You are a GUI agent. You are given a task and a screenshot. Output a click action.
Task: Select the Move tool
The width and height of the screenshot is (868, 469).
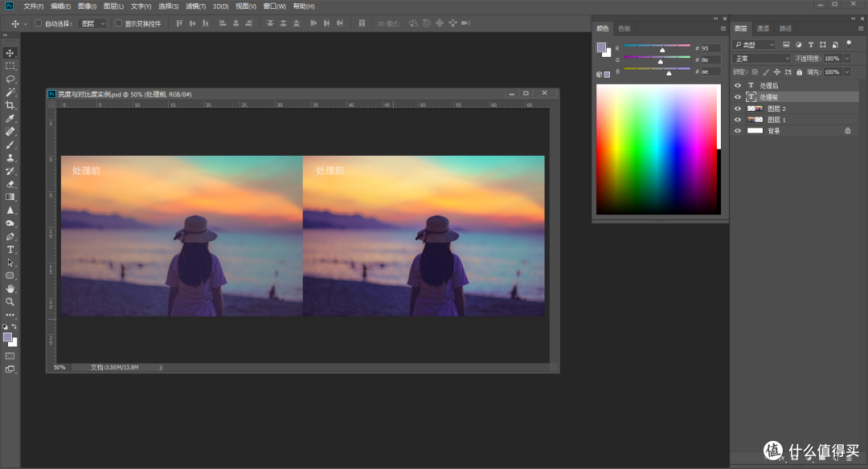pos(10,53)
